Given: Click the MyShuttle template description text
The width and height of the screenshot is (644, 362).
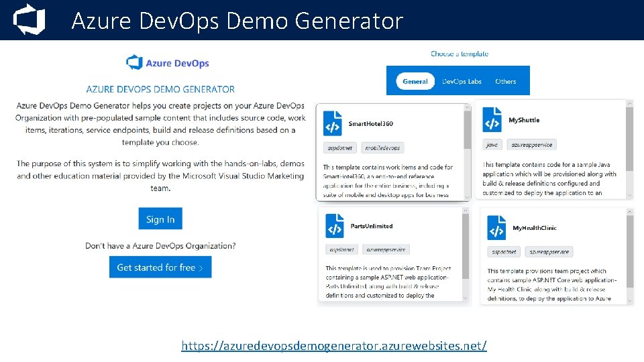Looking at the screenshot, I should 549,178.
